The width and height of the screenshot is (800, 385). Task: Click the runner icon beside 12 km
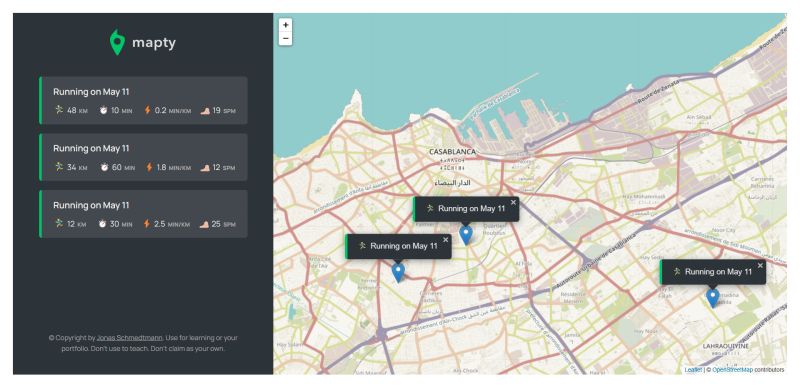[59, 223]
